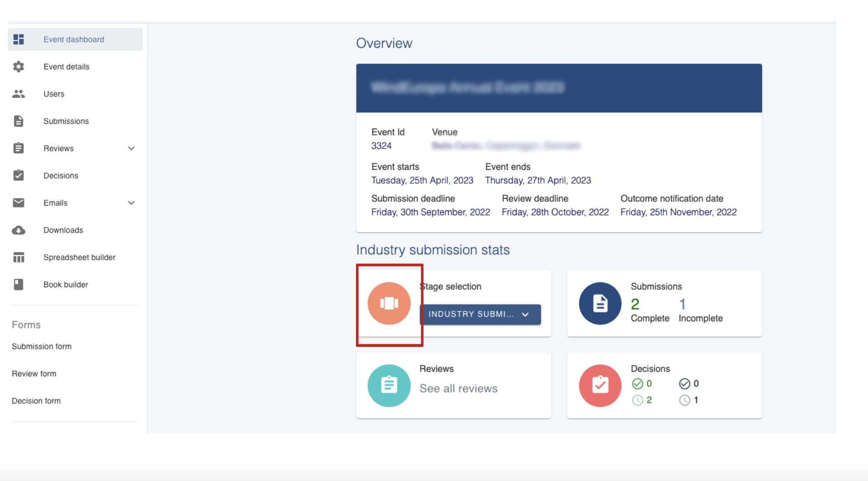Open Decisions in sidebar
Screen dimensions: 868x481
tap(75, 175)
